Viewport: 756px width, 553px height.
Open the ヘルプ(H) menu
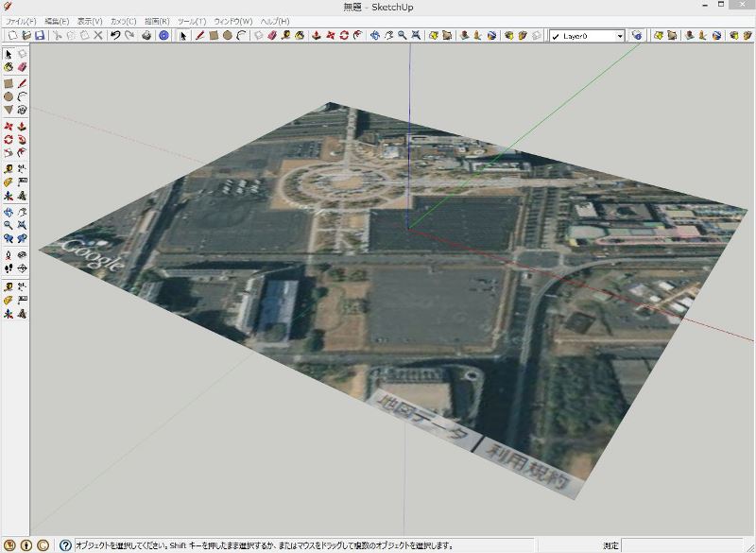(275, 21)
